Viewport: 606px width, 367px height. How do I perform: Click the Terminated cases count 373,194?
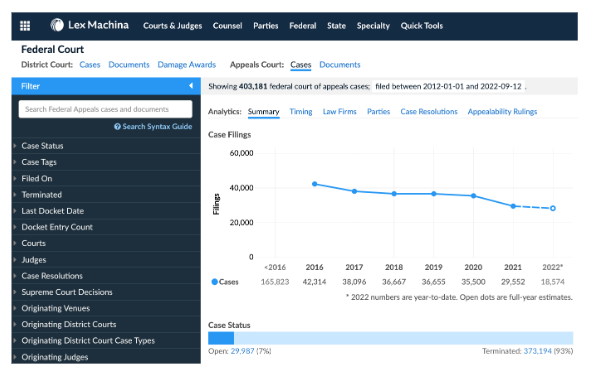[x=537, y=351]
